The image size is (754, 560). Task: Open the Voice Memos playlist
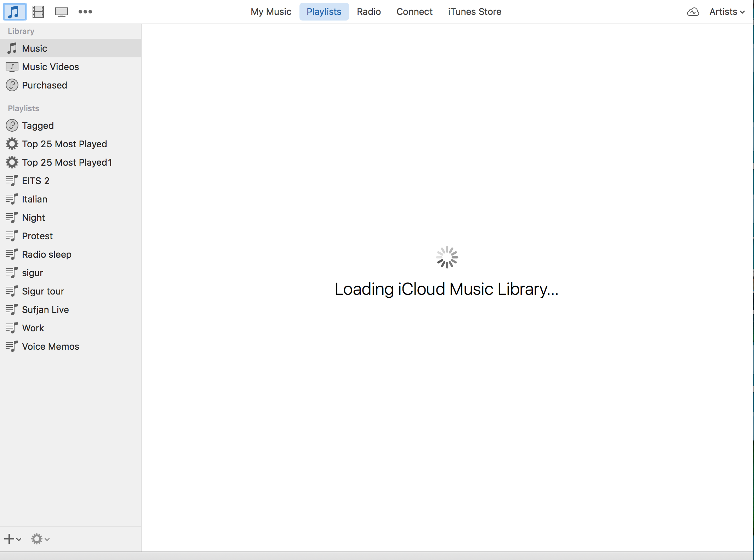tap(70, 346)
